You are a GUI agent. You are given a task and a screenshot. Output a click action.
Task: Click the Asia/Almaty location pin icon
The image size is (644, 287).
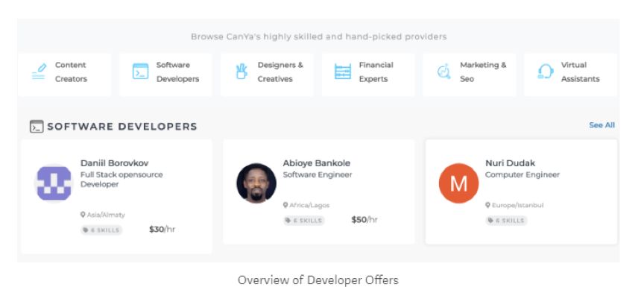83,215
